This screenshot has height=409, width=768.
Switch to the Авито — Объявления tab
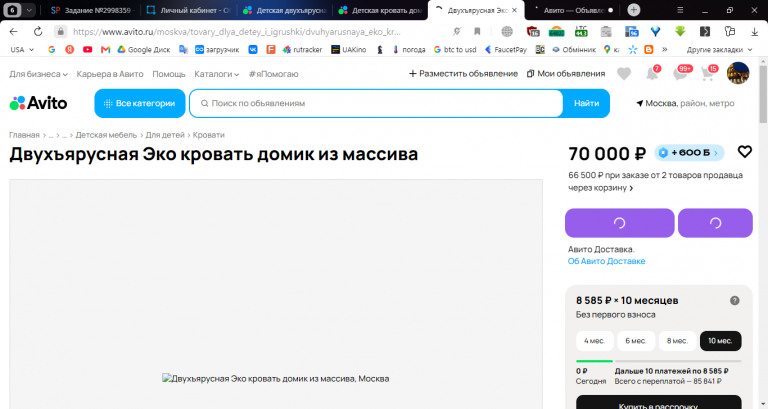pyautogui.click(x=572, y=10)
